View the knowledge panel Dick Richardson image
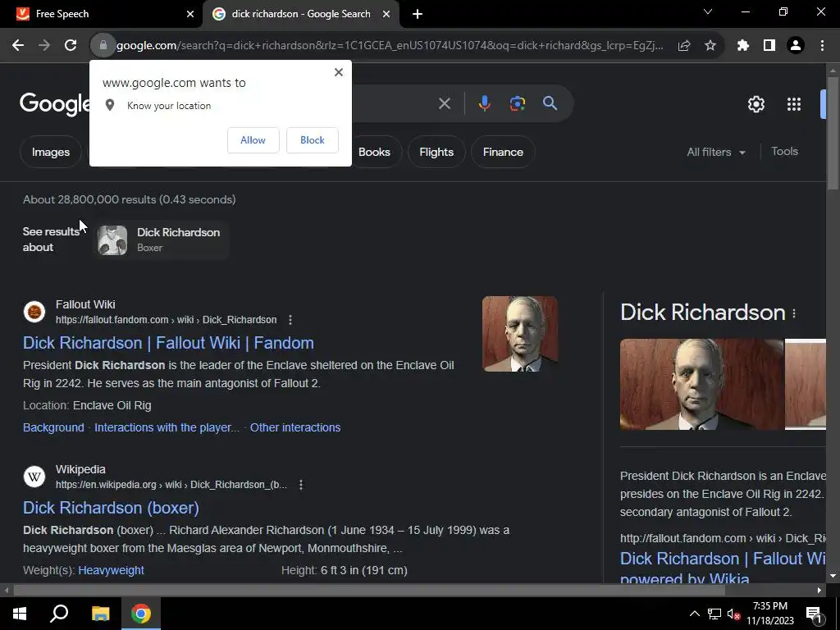Image resolution: width=840 pixels, height=630 pixels. pos(702,384)
